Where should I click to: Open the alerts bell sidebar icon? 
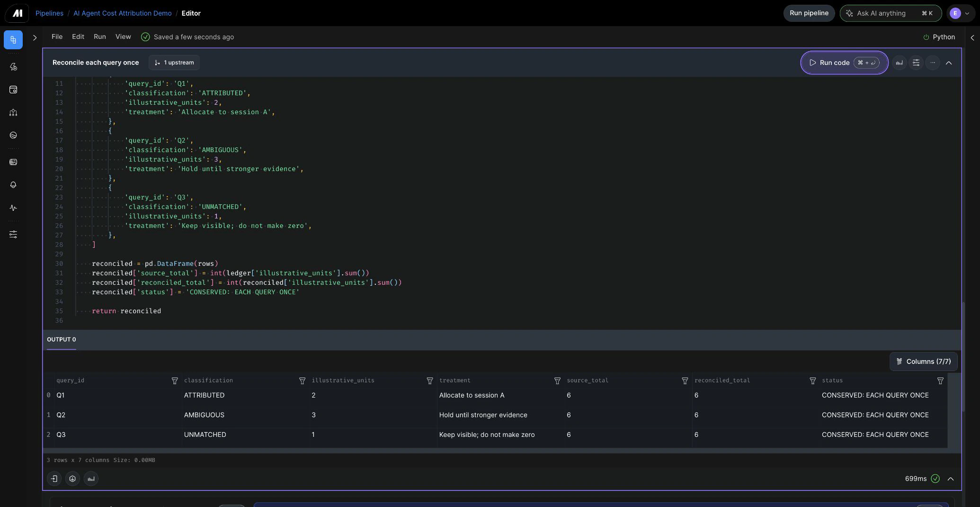[x=13, y=185]
